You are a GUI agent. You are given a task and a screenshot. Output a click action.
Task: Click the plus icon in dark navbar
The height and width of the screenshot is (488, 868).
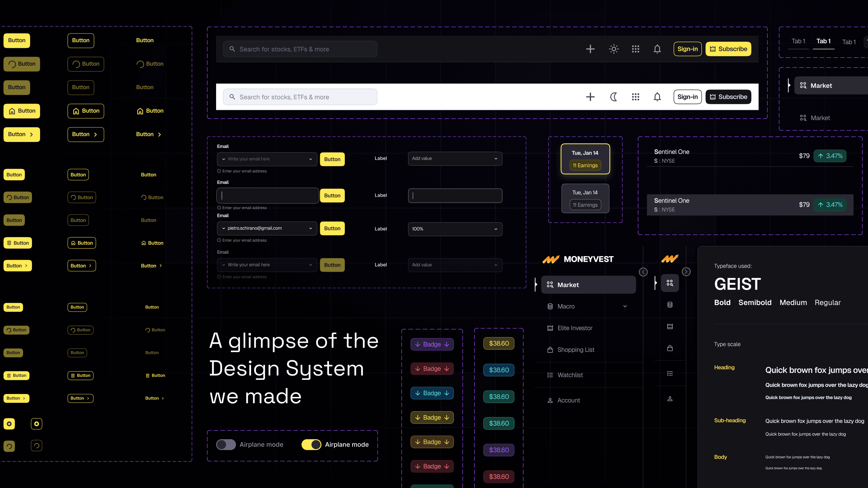tap(590, 49)
